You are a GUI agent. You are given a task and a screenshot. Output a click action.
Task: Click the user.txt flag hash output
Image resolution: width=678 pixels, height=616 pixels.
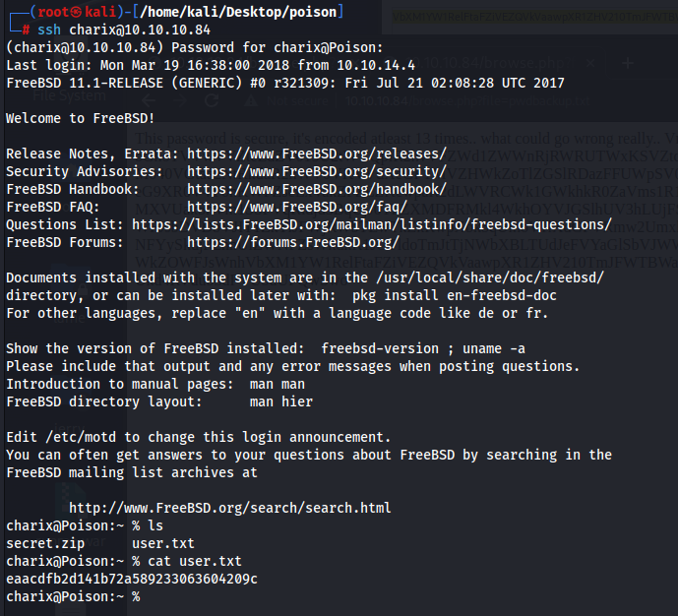[x=132, y=579]
